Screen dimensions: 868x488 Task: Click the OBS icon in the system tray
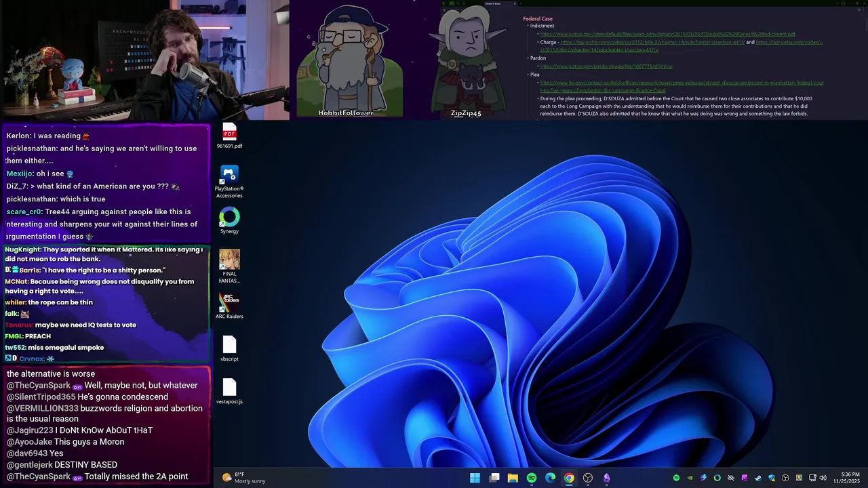click(x=785, y=478)
